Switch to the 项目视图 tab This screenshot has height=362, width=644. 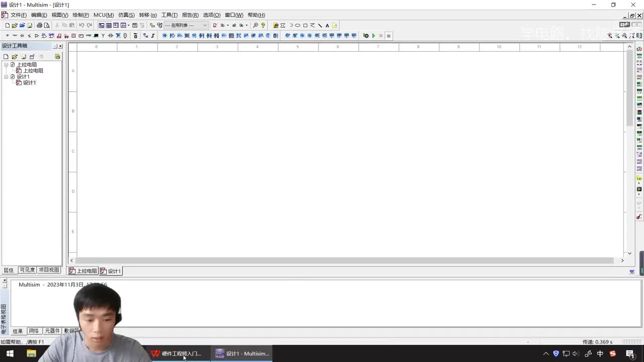coord(49,270)
